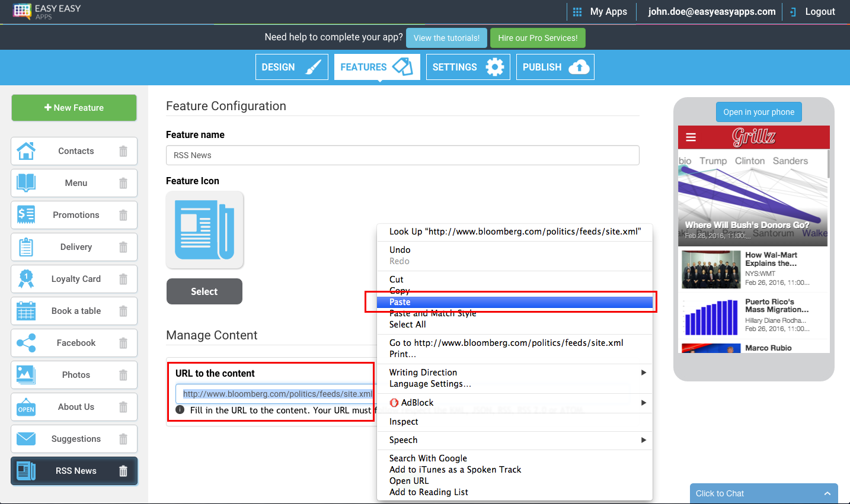This screenshot has width=850, height=504.
Task: Select the Promotions price-tag icon
Action: pyautogui.click(x=25, y=215)
